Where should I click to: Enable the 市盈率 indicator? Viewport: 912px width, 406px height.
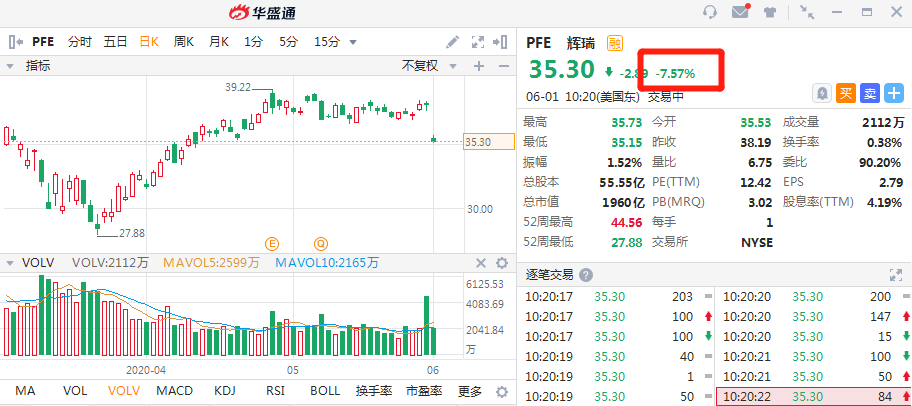pyautogui.click(x=424, y=391)
